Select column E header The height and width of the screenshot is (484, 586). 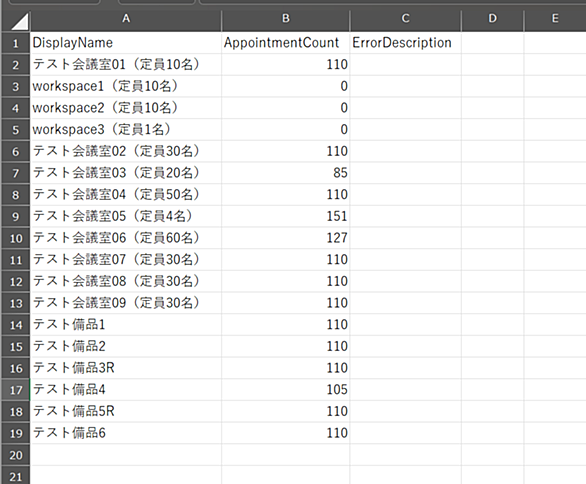click(x=555, y=18)
